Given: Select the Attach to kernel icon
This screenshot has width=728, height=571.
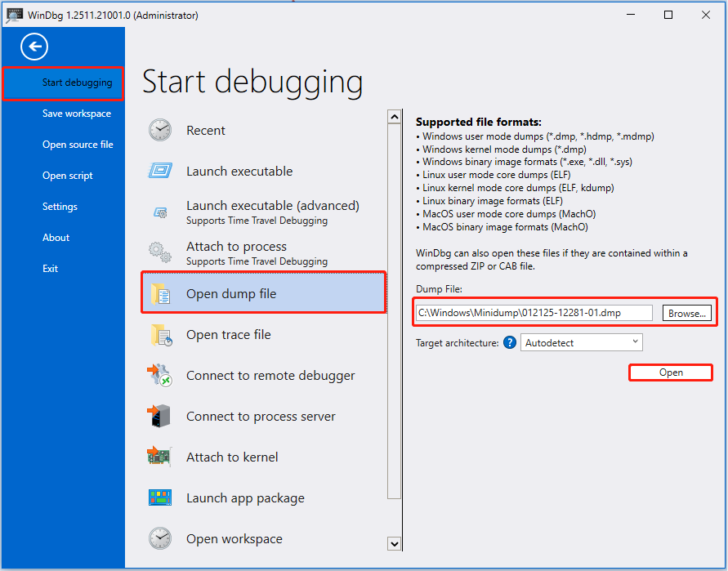Looking at the screenshot, I should point(160,457).
